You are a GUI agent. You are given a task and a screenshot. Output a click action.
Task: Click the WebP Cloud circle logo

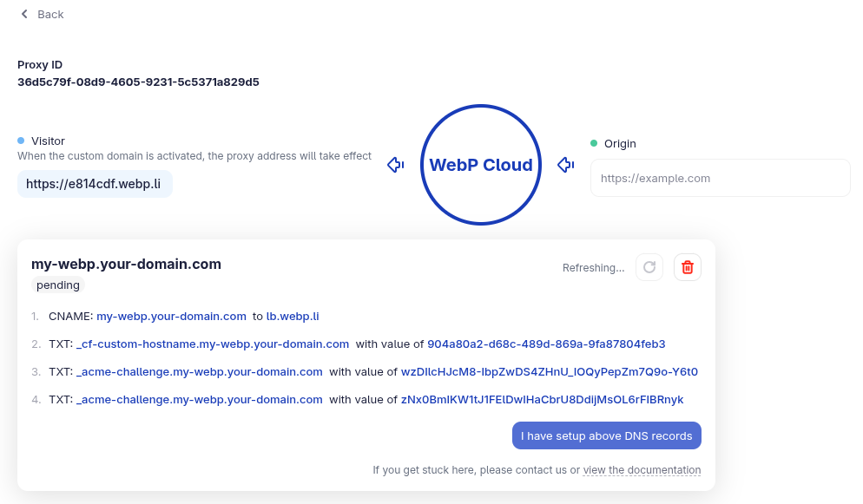coord(481,164)
